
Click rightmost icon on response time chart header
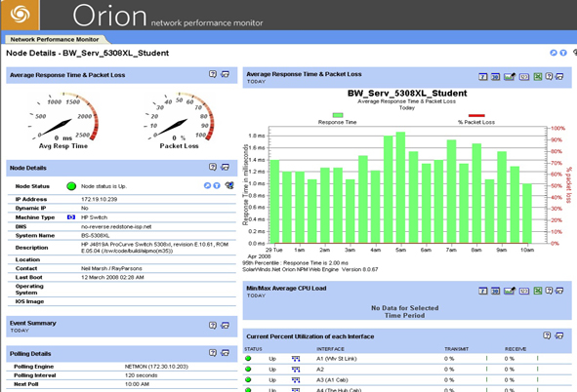(x=559, y=77)
